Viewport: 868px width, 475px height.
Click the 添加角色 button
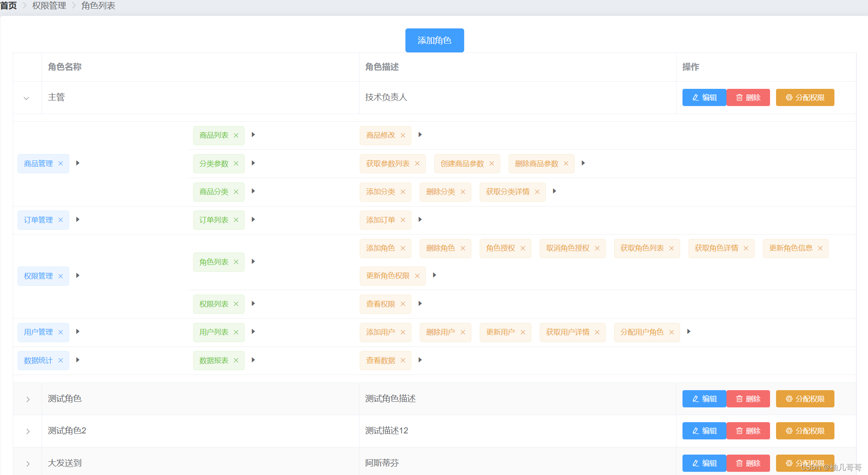click(x=434, y=40)
